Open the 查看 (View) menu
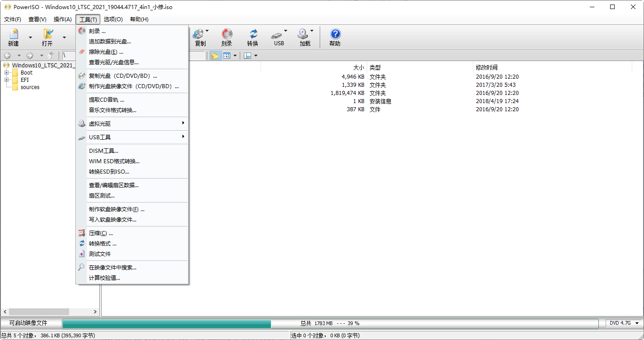644x340 pixels. coord(37,19)
